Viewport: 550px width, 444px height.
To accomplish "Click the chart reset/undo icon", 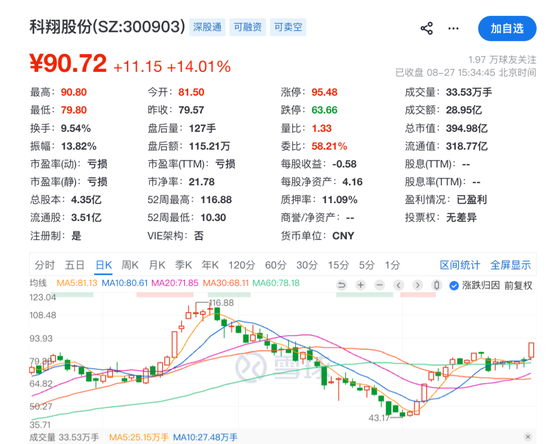I will pos(341,285).
